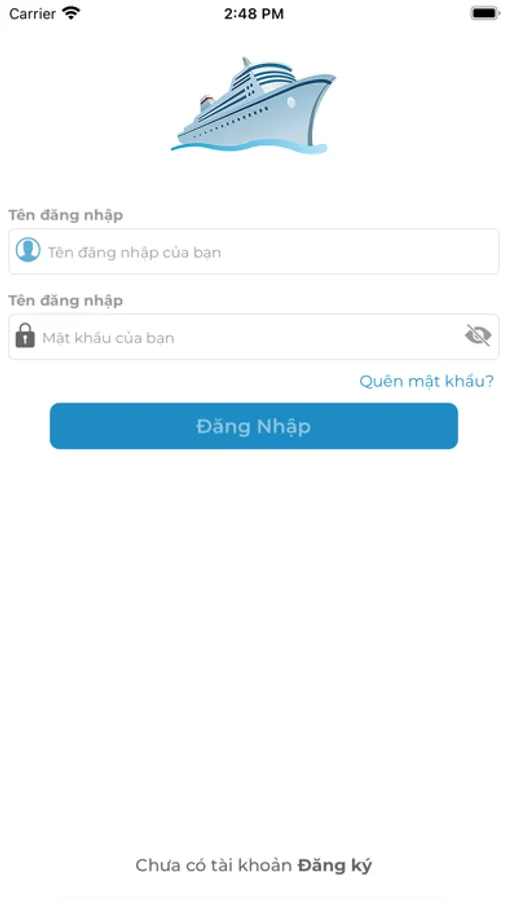507x900 pixels.
Task: Click 'Tên đăng nhập' label above username field
Action: pos(65,215)
